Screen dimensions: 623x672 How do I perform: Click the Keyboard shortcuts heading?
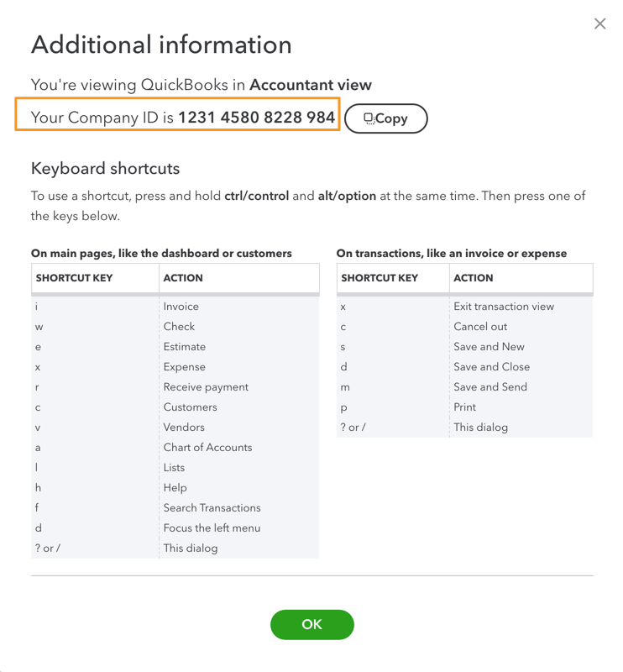(106, 168)
